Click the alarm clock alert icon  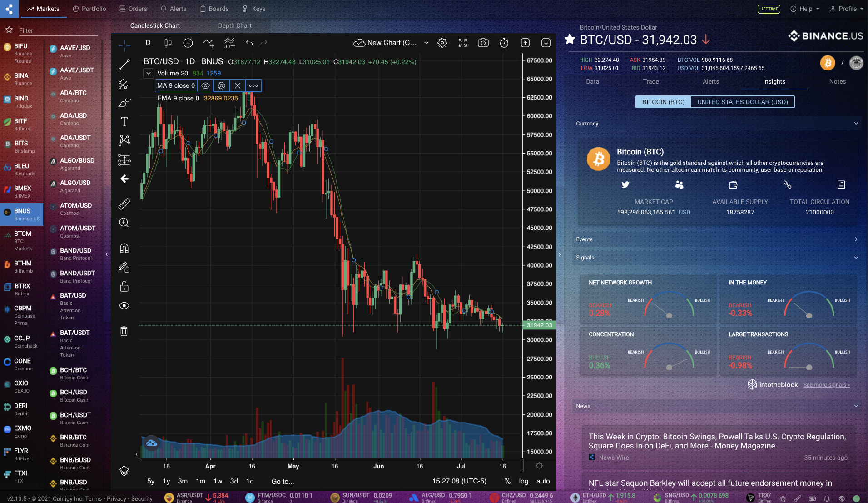(x=504, y=43)
